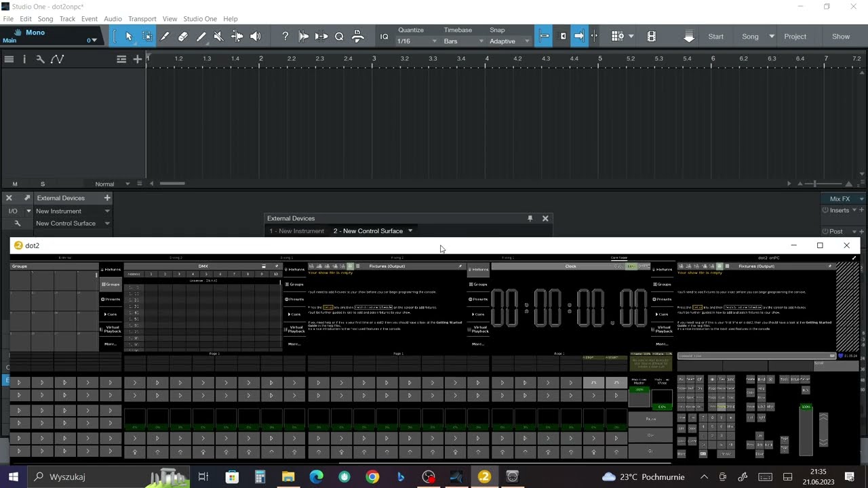
Task: Switch to 1 - New Instrument tab
Action: (x=297, y=231)
